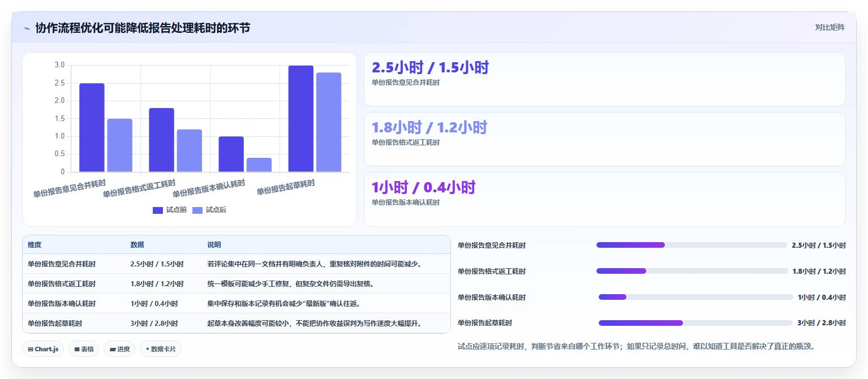
Task: Click chart axis label 单份报告起草耗时
Action: [x=286, y=187]
